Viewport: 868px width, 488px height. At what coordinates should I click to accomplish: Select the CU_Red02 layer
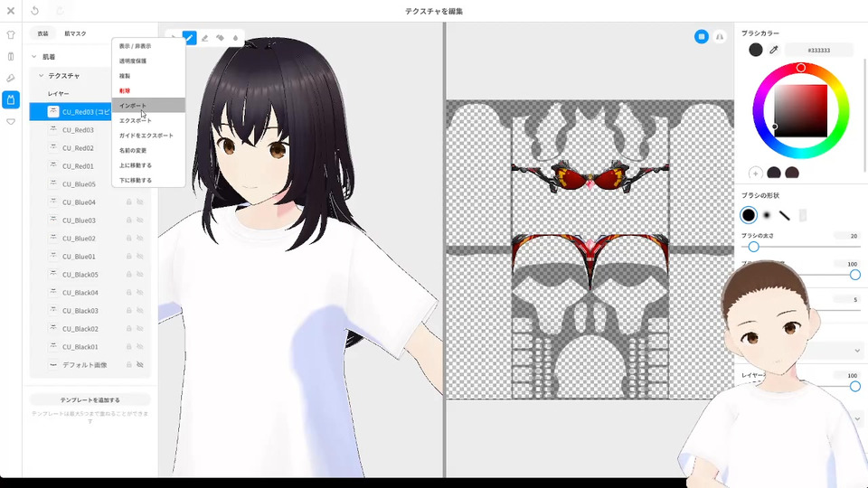78,147
